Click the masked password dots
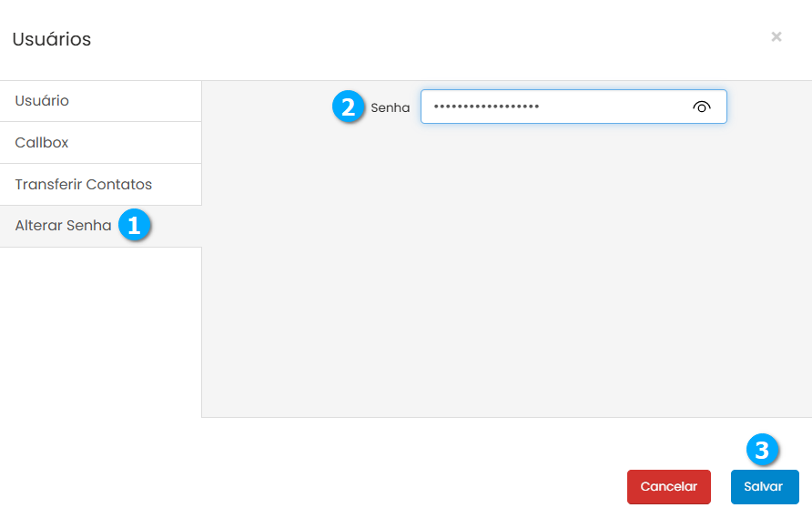This screenshot has width=812, height=518. [x=486, y=107]
